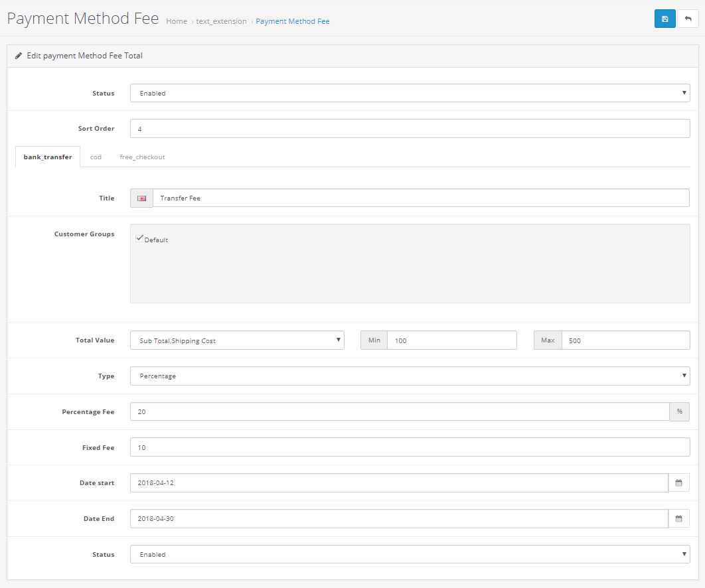Select the bank_transfer tab
This screenshot has height=588, width=705.
pos(48,157)
